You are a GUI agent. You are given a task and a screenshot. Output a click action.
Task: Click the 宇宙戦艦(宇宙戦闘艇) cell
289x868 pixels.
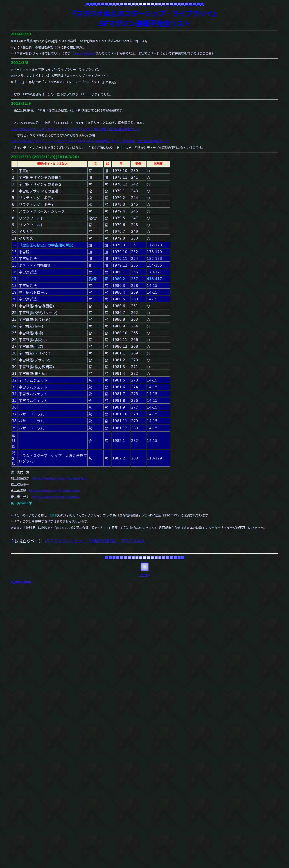pyautogui.click(x=52, y=306)
